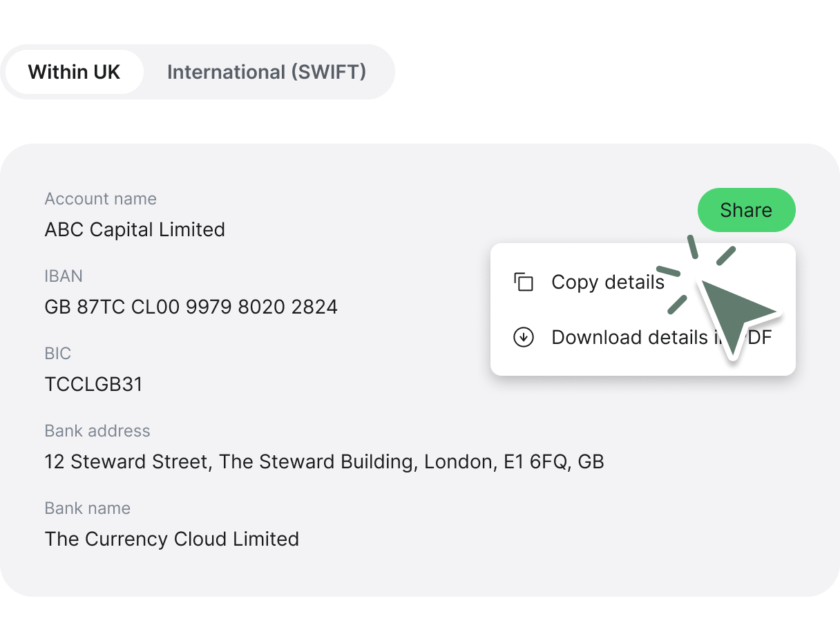Viewport: 840px width, 641px height.
Task: Click the BIC code TCCLGB31
Action: click(93, 384)
